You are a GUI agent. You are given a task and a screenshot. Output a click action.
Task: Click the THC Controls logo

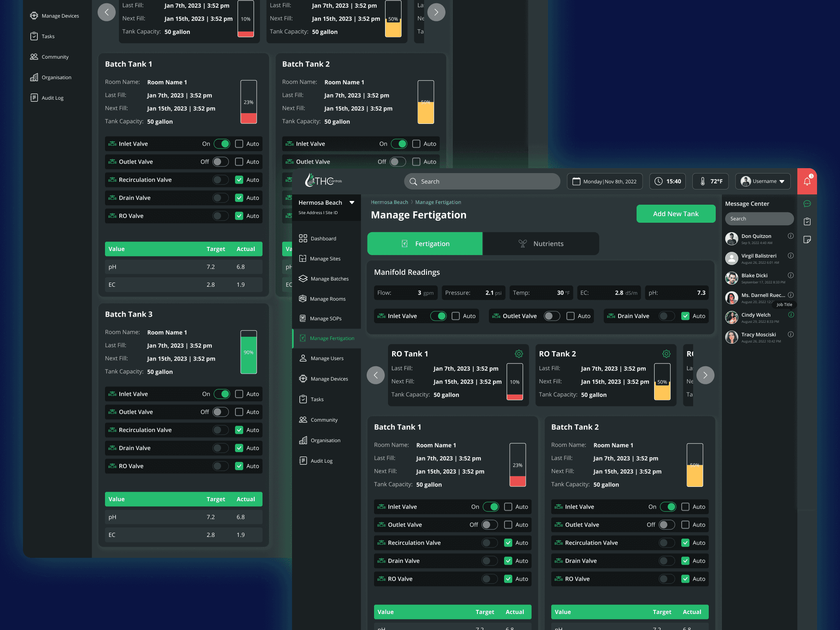click(x=323, y=180)
